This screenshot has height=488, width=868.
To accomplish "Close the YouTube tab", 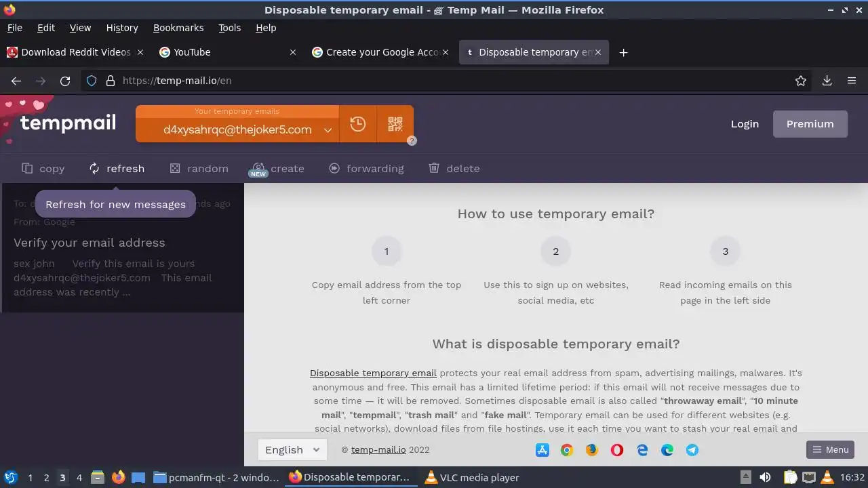I will (x=293, y=52).
